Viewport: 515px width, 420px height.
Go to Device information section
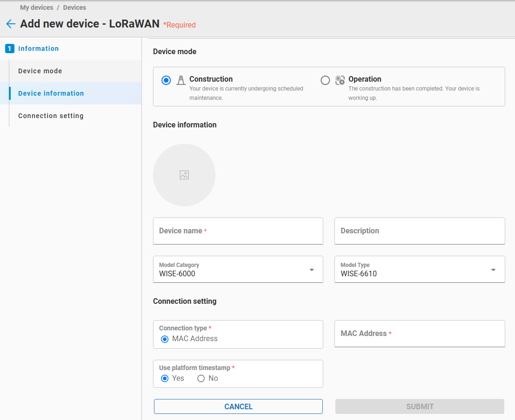[x=51, y=93]
